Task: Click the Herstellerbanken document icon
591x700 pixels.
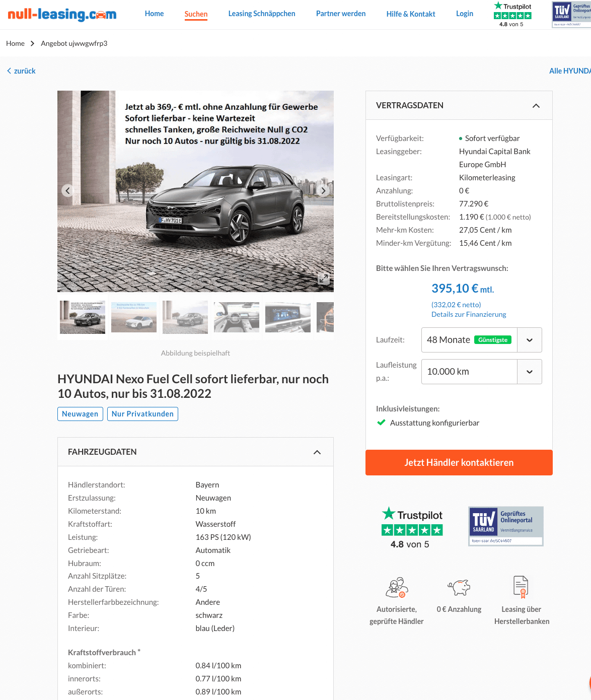Action: 521,587
